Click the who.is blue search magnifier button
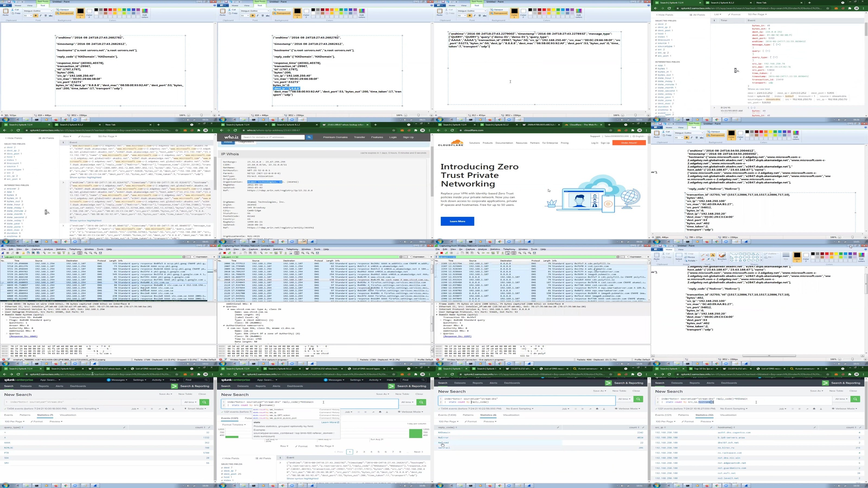The width and height of the screenshot is (868, 488). point(309,137)
